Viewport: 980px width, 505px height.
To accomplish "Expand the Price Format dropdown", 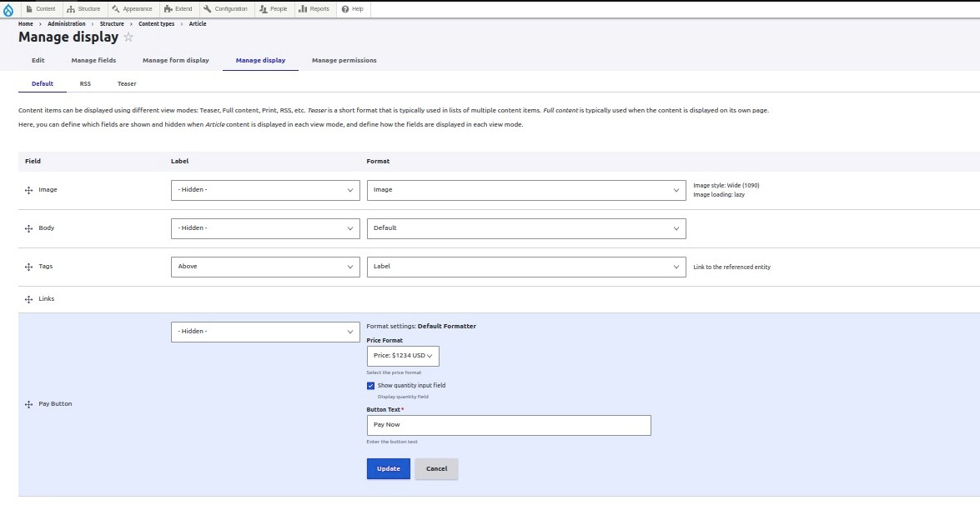I will (403, 356).
